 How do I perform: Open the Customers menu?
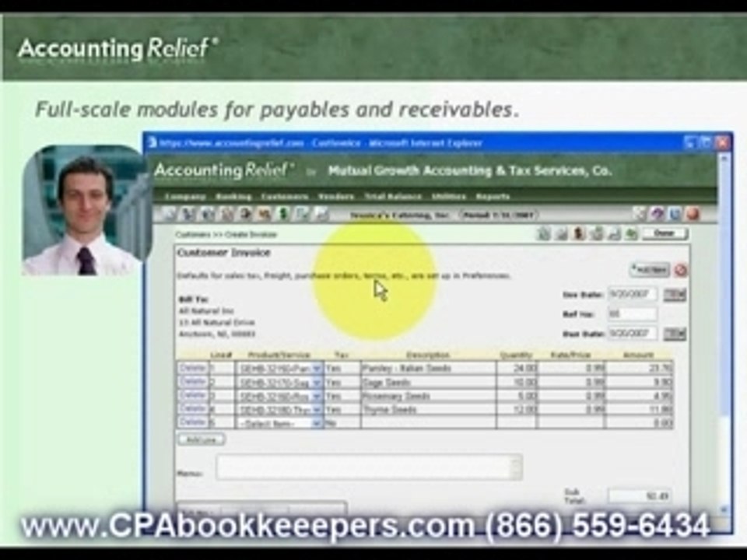tap(285, 197)
